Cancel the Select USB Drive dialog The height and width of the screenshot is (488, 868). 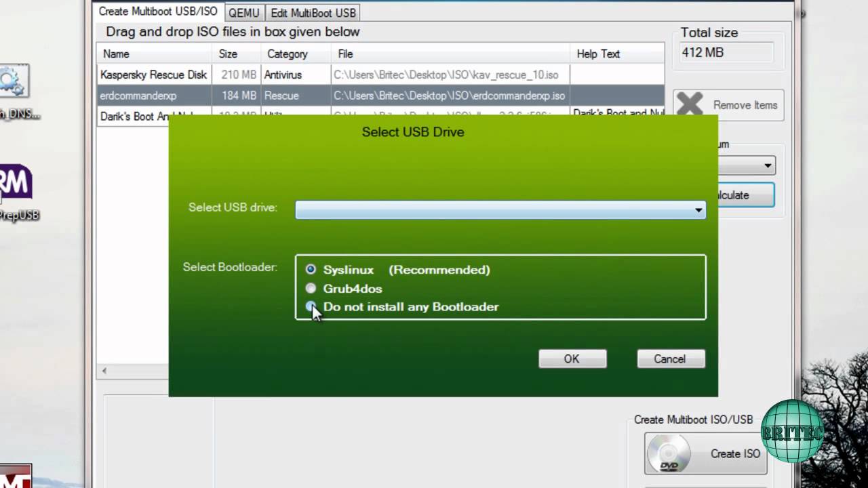[671, 359]
